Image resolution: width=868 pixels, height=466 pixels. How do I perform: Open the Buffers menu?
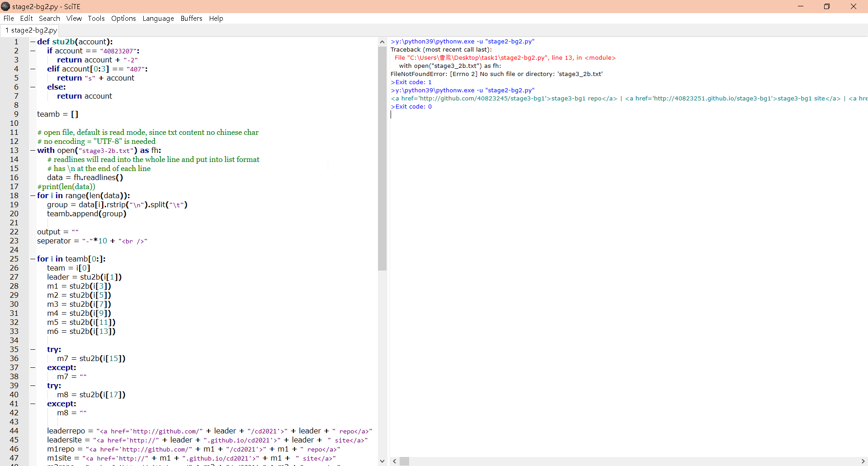click(x=191, y=19)
